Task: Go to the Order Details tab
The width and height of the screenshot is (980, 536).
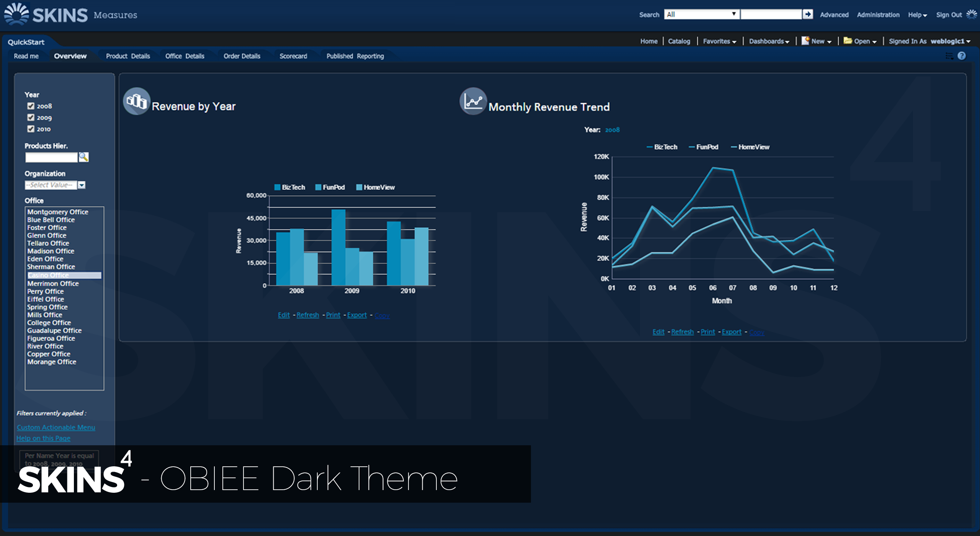Action: coord(242,56)
